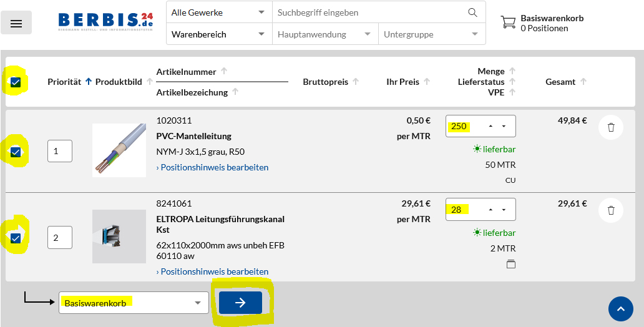Toggle the select-all checkbox in header
The height and width of the screenshot is (327, 644).
[x=16, y=82]
